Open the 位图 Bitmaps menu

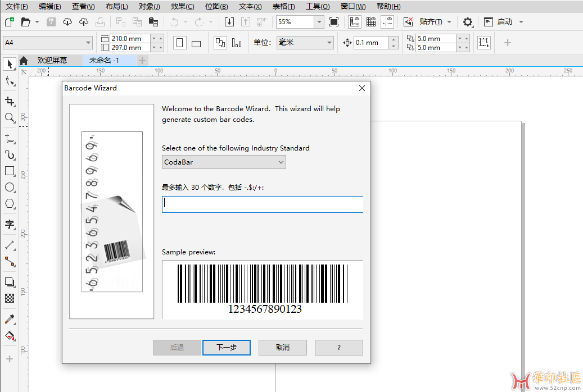coord(216,6)
